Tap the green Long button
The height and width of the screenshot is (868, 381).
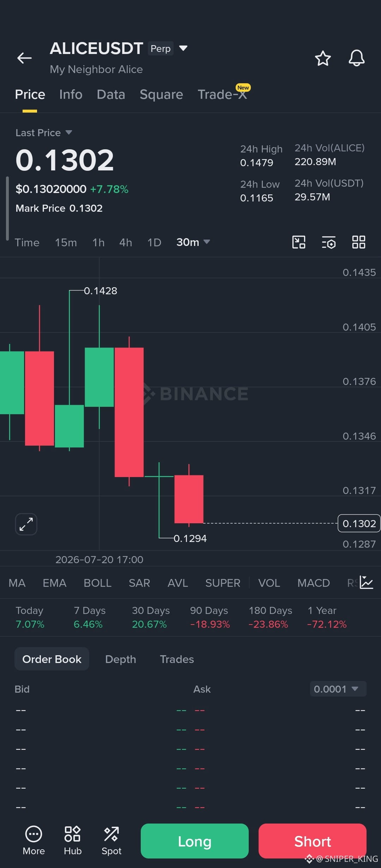195,841
